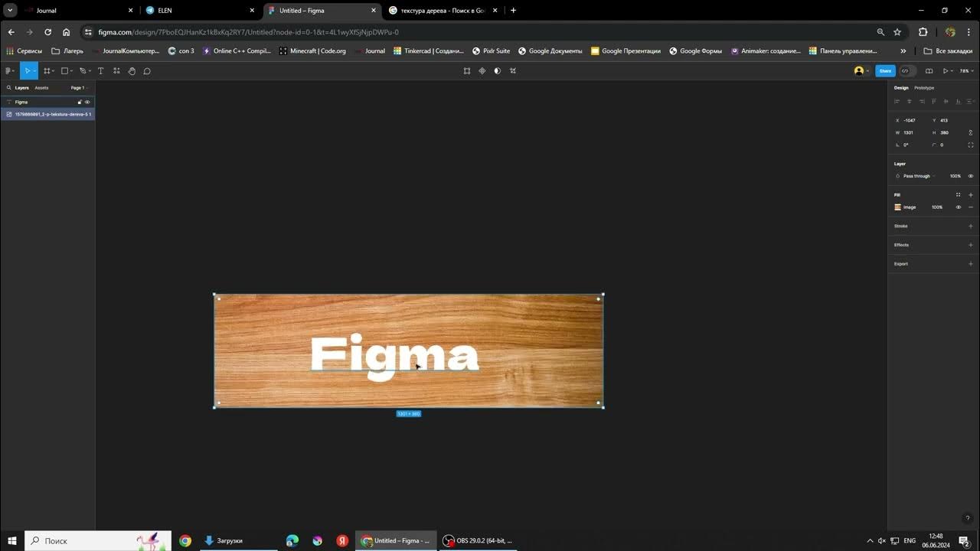Open the Page 1 dropdown

(x=79, y=88)
